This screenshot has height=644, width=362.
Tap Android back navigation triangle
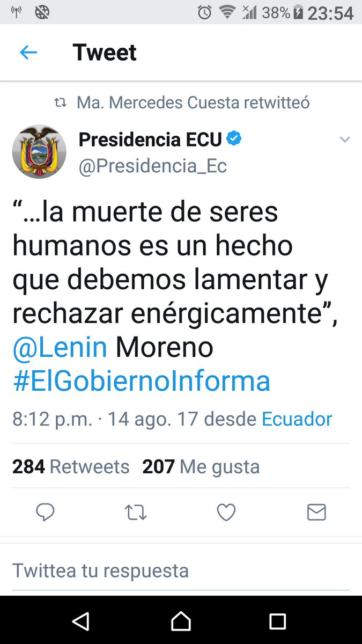point(81,621)
